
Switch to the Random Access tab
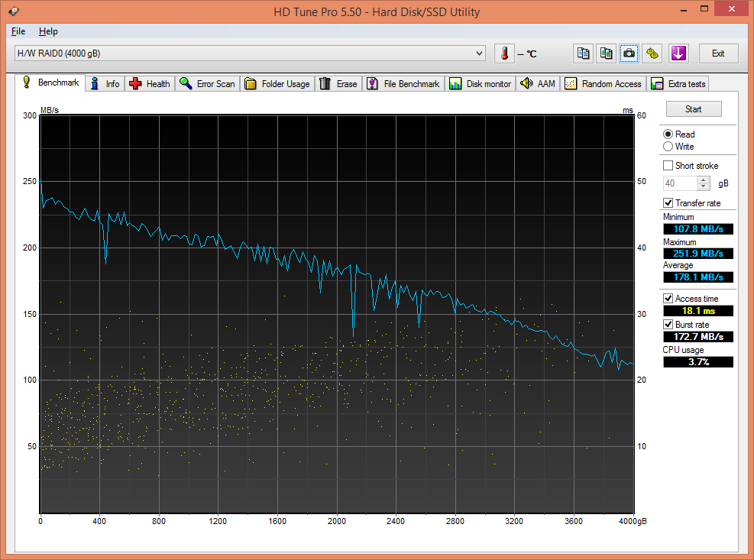coord(603,84)
